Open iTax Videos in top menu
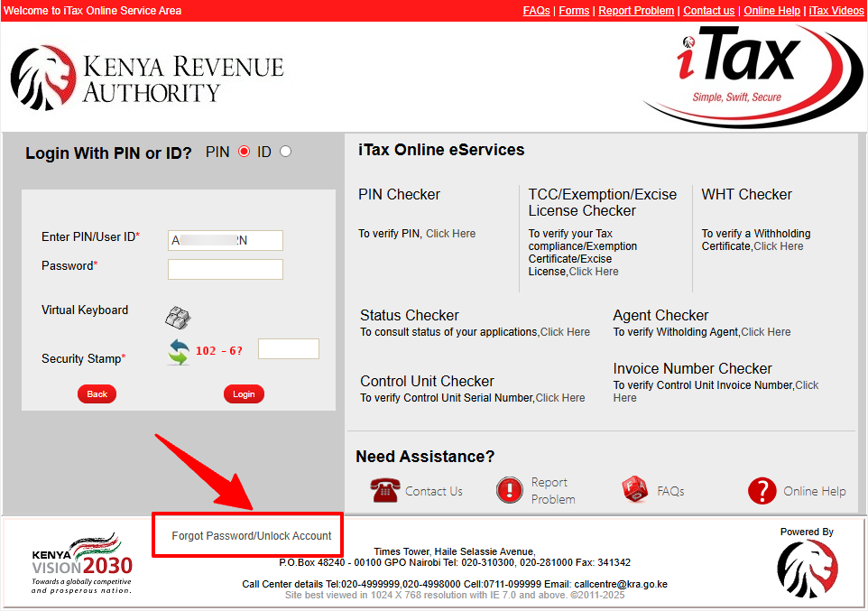 836,11
